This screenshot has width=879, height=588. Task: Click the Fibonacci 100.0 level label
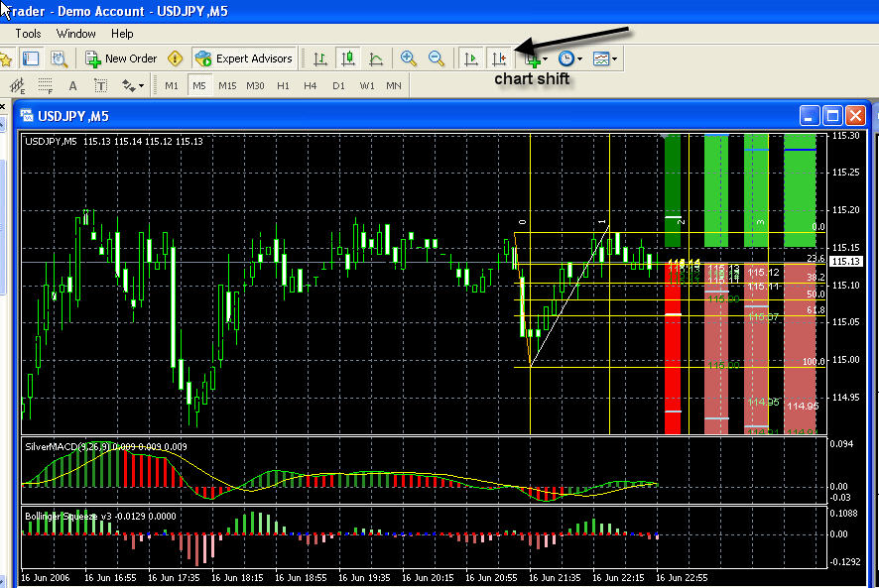pos(814,362)
